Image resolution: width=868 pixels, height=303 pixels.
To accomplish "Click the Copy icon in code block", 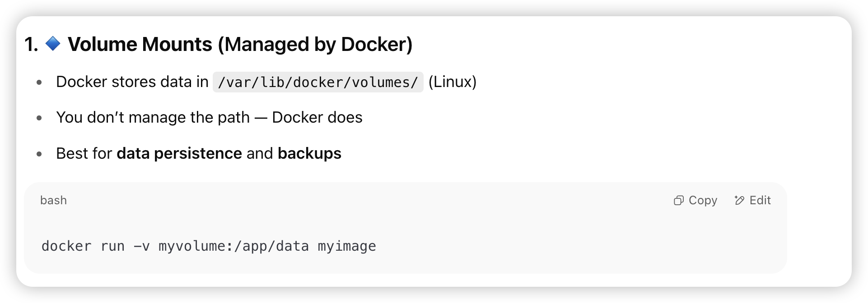I will pyautogui.click(x=678, y=201).
